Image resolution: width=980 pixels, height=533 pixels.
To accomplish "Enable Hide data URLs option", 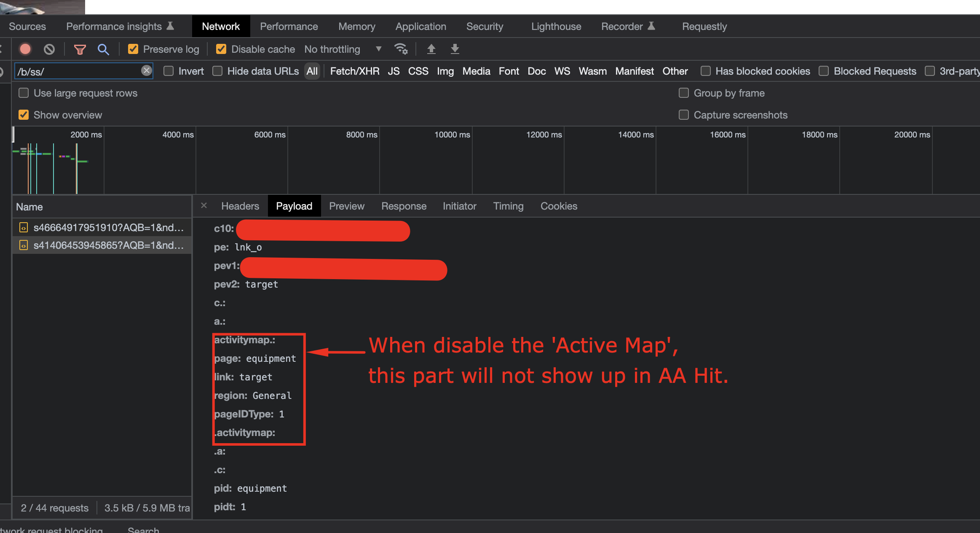I will tap(218, 71).
